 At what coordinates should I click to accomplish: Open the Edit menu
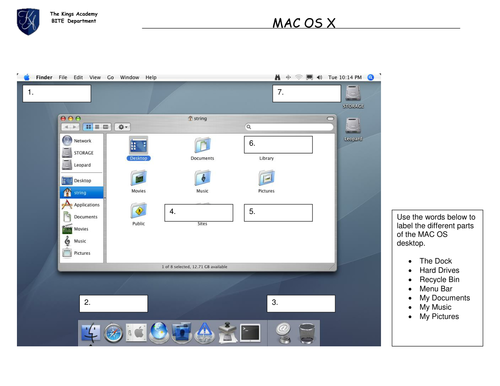click(x=78, y=77)
